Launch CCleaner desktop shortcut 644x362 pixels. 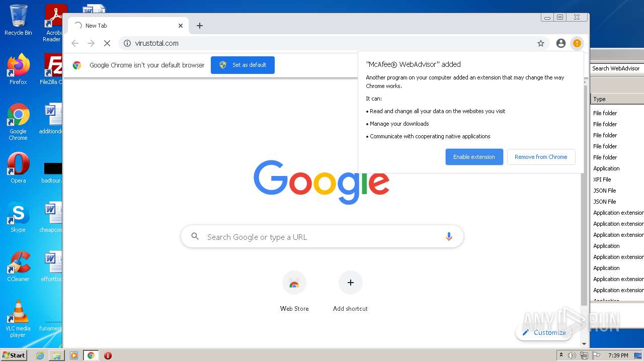18,266
